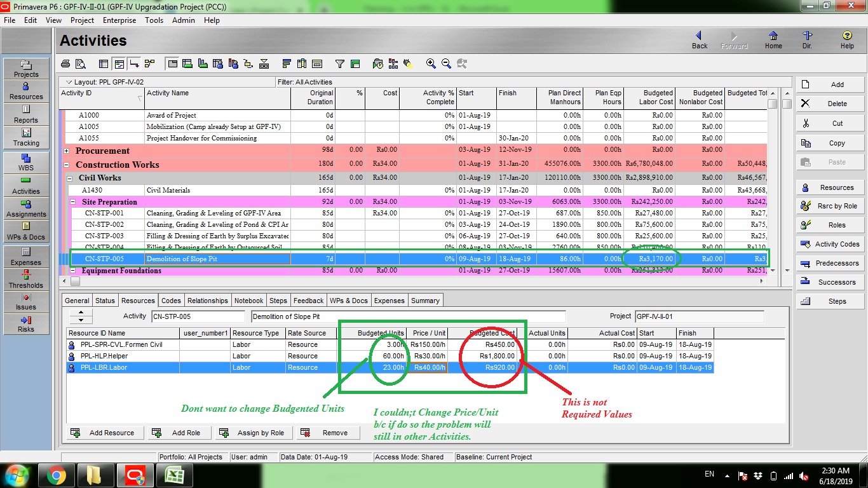Toggle the bottom layout show/hide icon
This screenshot has height=488, width=868.
click(x=172, y=64)
